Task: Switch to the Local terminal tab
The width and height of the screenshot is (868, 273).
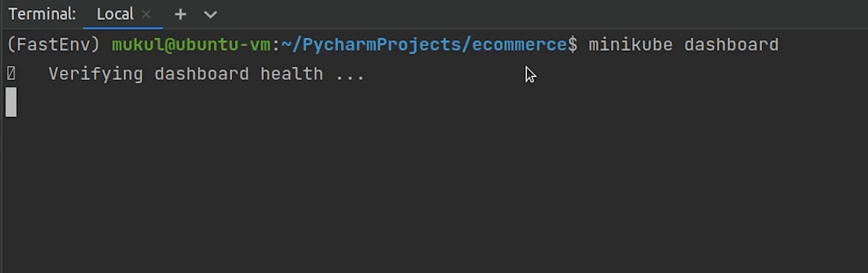Action: (x=115, y=15)
